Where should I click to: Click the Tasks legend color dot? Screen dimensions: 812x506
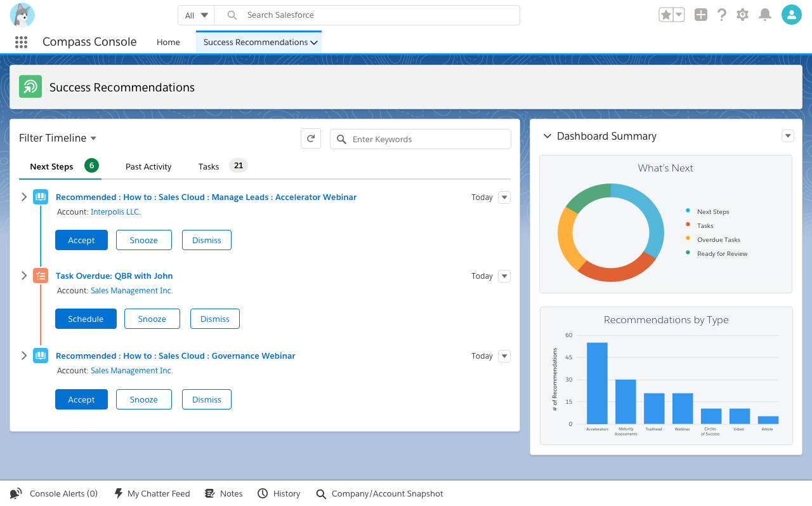[x=688, y=225]
